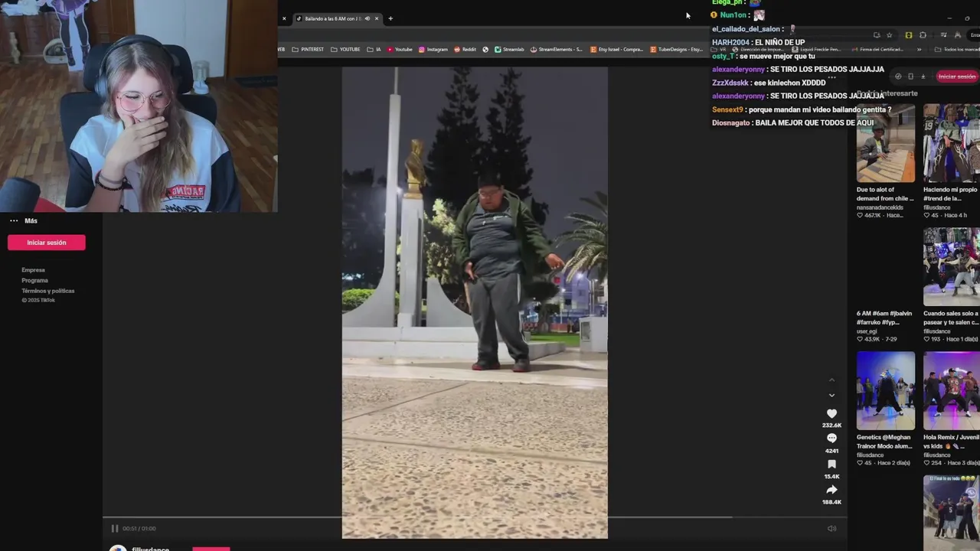The image size is (980, 551).
Task: Open 'Due to alot of demand from chile' video
Action: pyautogui.click(x=886, y=143)
